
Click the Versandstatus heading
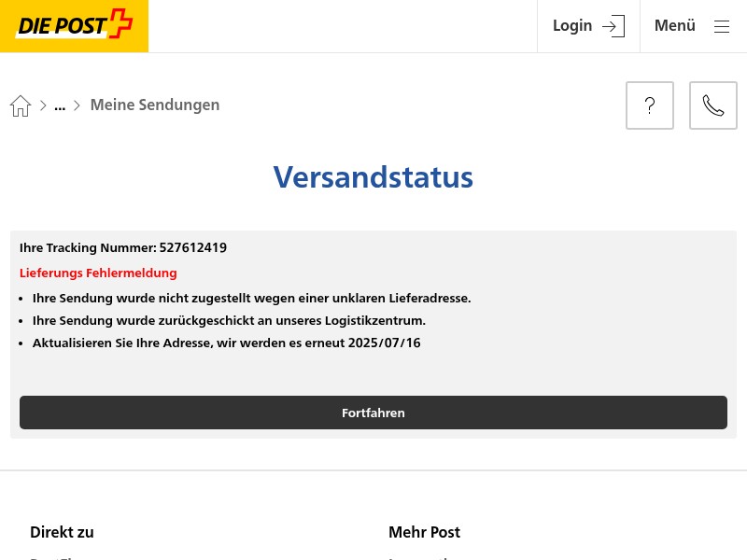click(373, 177)
